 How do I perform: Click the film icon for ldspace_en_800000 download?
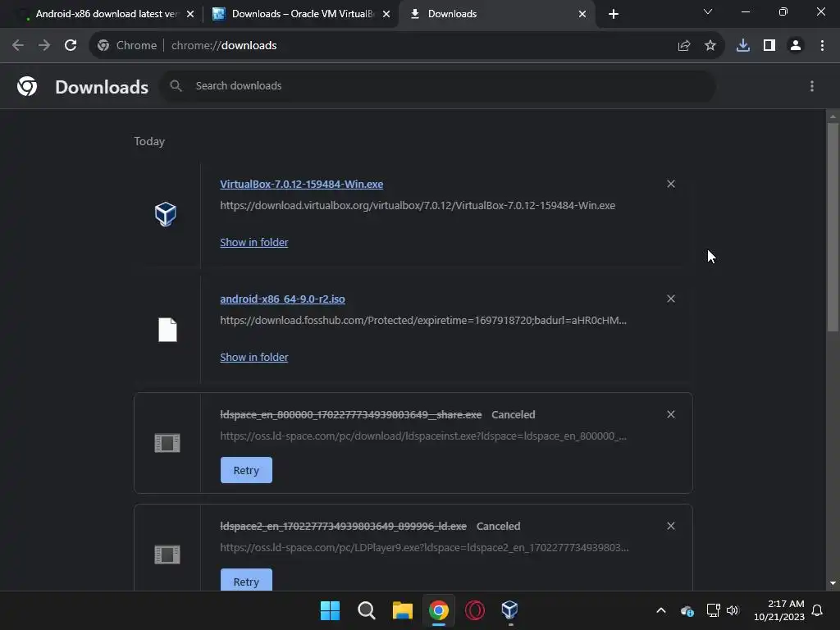(167, 443)
